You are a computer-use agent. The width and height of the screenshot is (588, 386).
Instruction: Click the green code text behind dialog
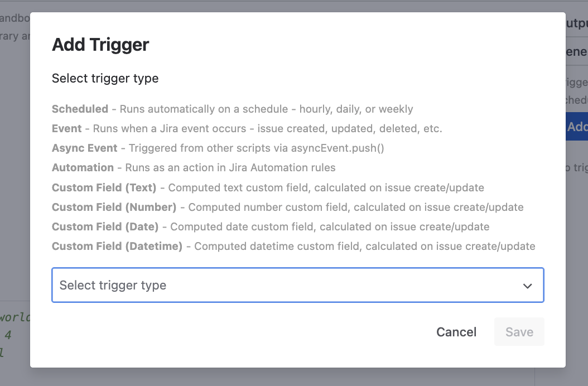(14, 318)
